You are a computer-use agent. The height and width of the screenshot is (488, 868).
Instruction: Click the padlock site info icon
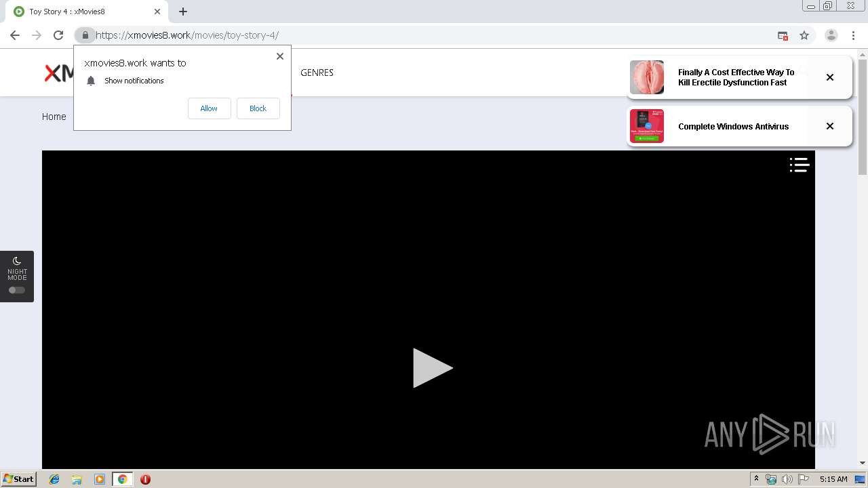[x=85, y=35]
